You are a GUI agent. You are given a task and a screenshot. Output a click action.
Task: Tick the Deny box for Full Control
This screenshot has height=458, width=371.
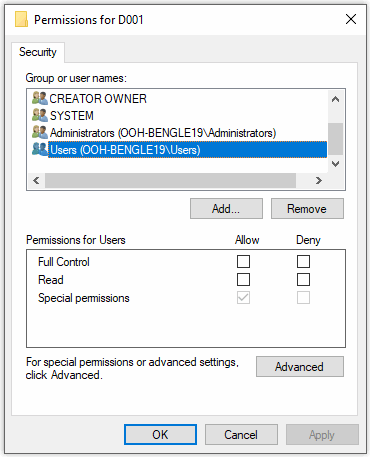303,261
